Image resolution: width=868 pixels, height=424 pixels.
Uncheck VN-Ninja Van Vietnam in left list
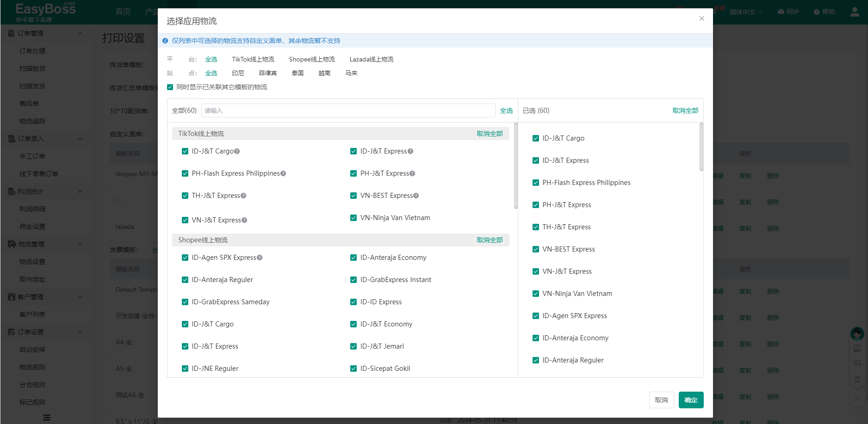[353, 218]
